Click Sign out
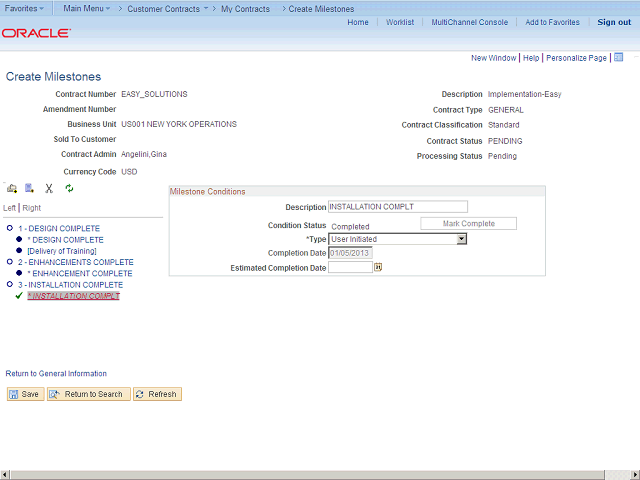640x480 pixels. pyautogui.click(x=614, y=22)
